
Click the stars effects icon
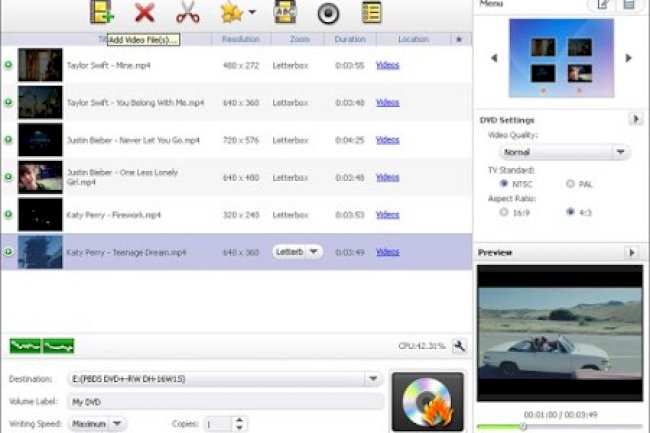(x=231, y=12)
